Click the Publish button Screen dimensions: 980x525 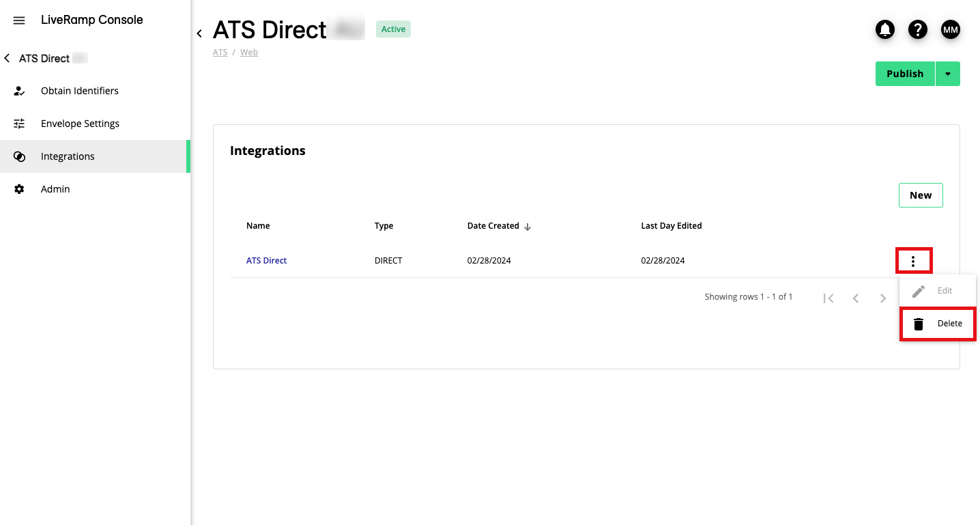click(905, 74)
